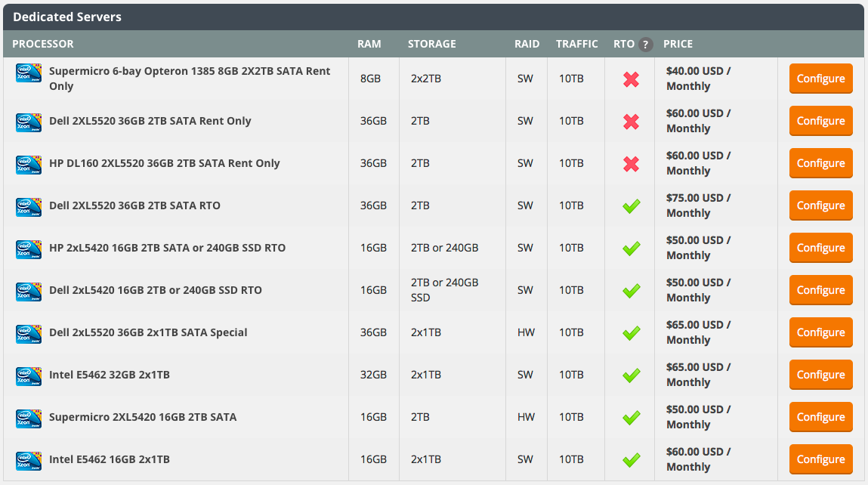Select the PROCESSOR column header
The width and height of the screenshot is (868, 485).
click(x=43, y=44)
